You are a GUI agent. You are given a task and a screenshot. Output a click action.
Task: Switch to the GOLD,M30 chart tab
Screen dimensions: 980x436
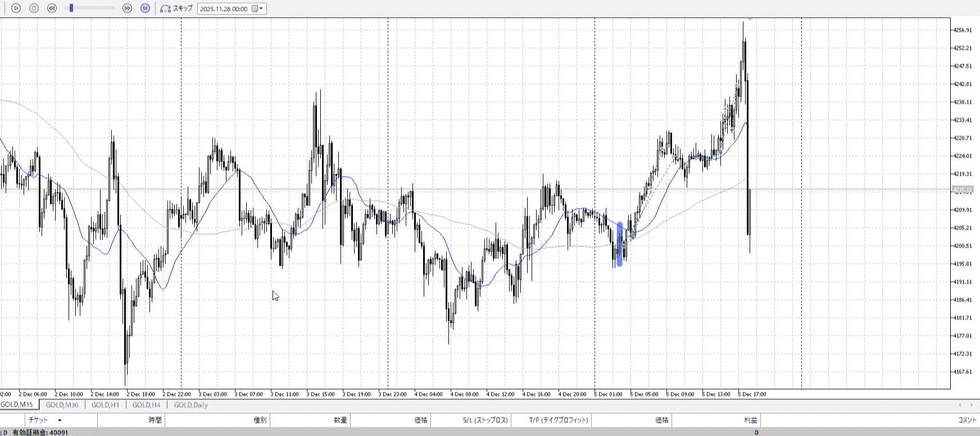coord(62,405)
